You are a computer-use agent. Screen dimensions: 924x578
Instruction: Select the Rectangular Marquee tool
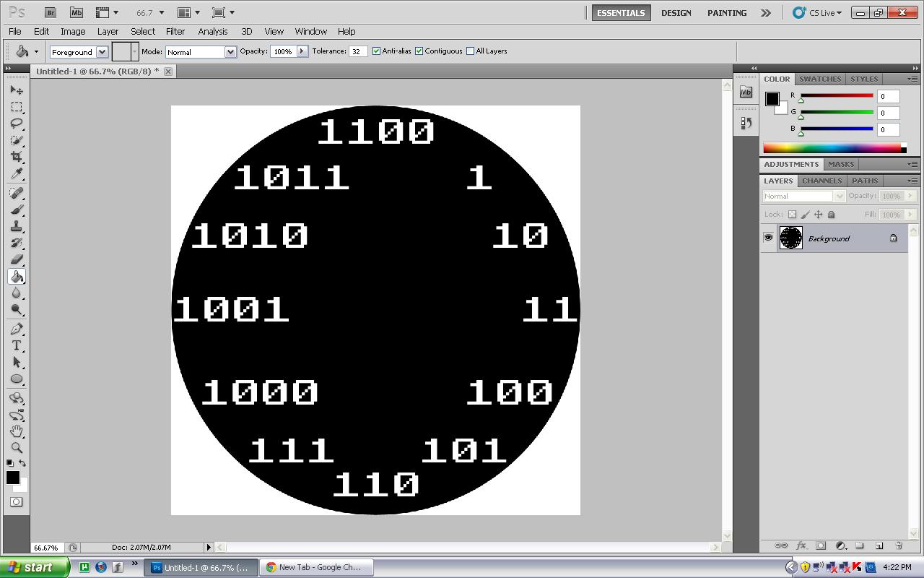point(17,107)
